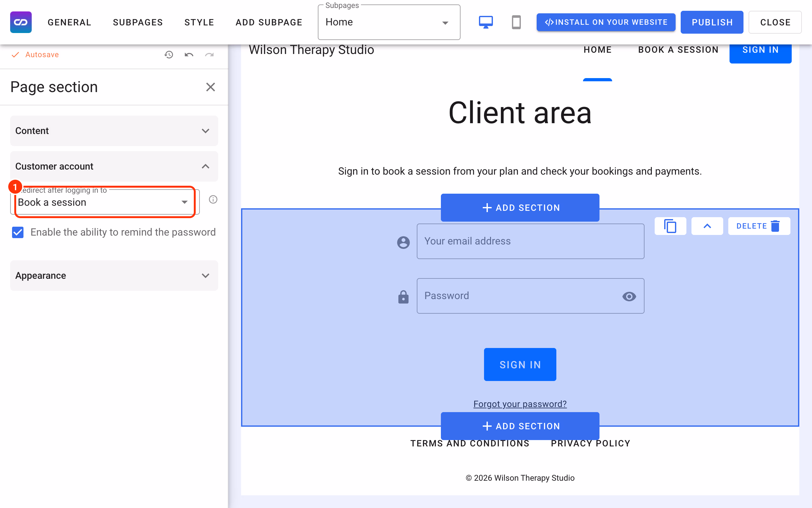Screen dimensions: 812x508
Task: Open the General menu
Action: [x=69, y=22]
